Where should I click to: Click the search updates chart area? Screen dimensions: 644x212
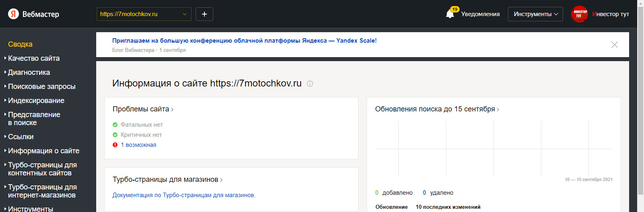click(x=494, y=149)
